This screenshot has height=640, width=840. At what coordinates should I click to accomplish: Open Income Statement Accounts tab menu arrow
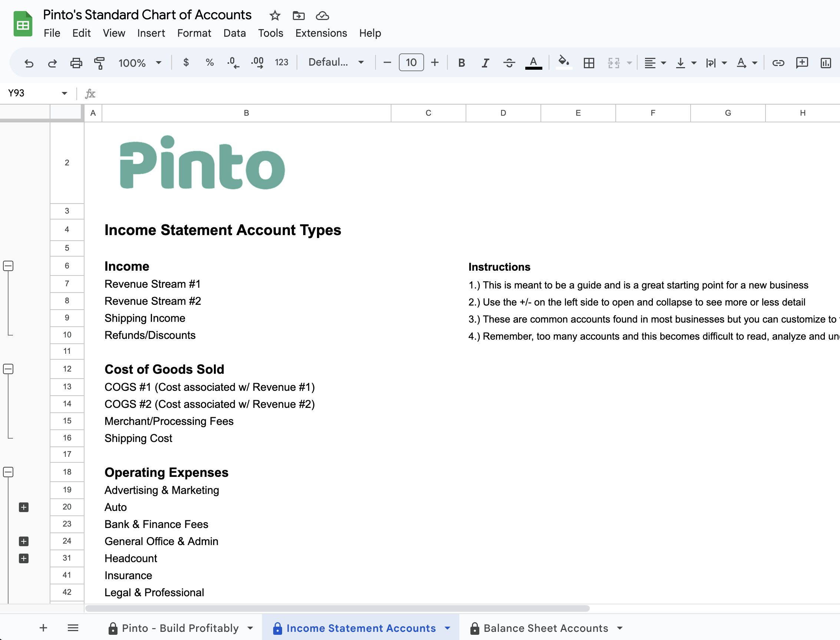click(447, 628)
